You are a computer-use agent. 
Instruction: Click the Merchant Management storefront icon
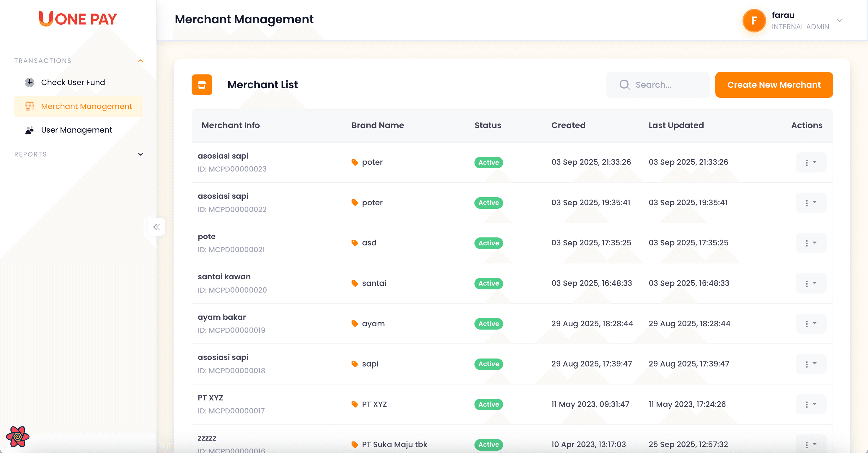pyautogui.click(x=29, y=106)
